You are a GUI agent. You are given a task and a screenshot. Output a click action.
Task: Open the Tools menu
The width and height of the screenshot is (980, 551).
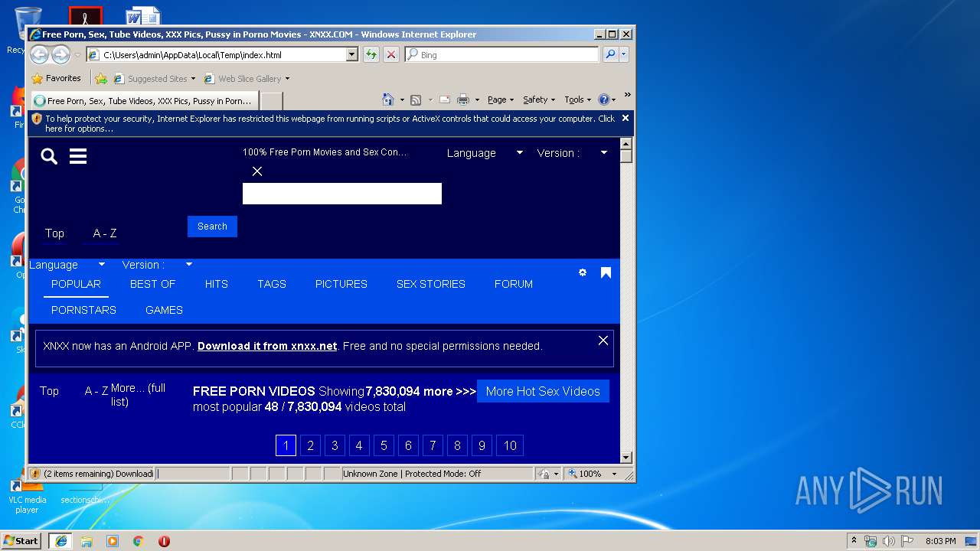577,99
